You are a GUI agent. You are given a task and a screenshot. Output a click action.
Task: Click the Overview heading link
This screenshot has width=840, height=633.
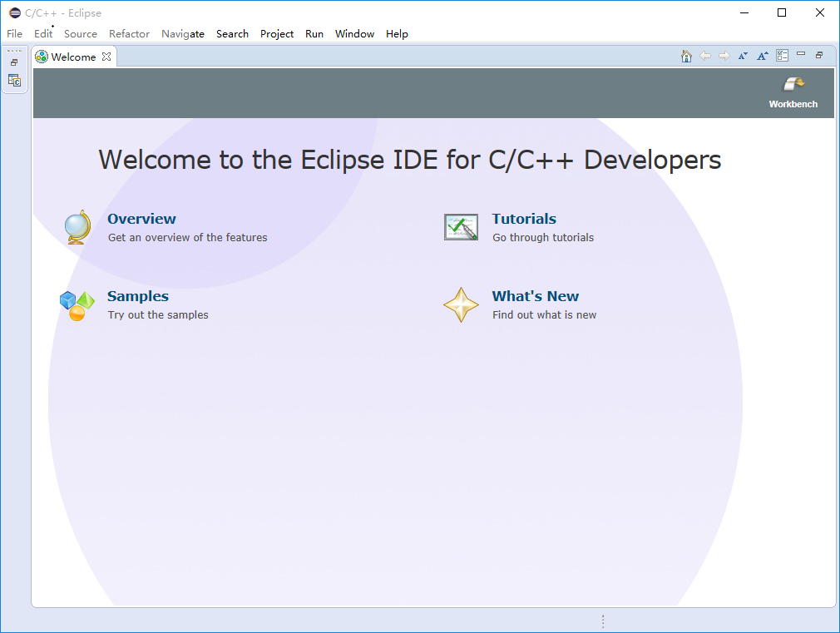(x=141, y=219)
